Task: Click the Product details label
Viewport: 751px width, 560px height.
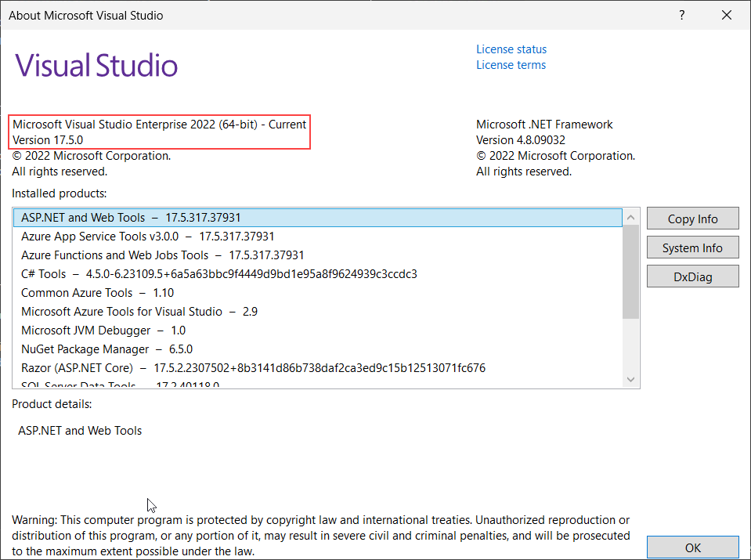Action: tap(52, 404)
